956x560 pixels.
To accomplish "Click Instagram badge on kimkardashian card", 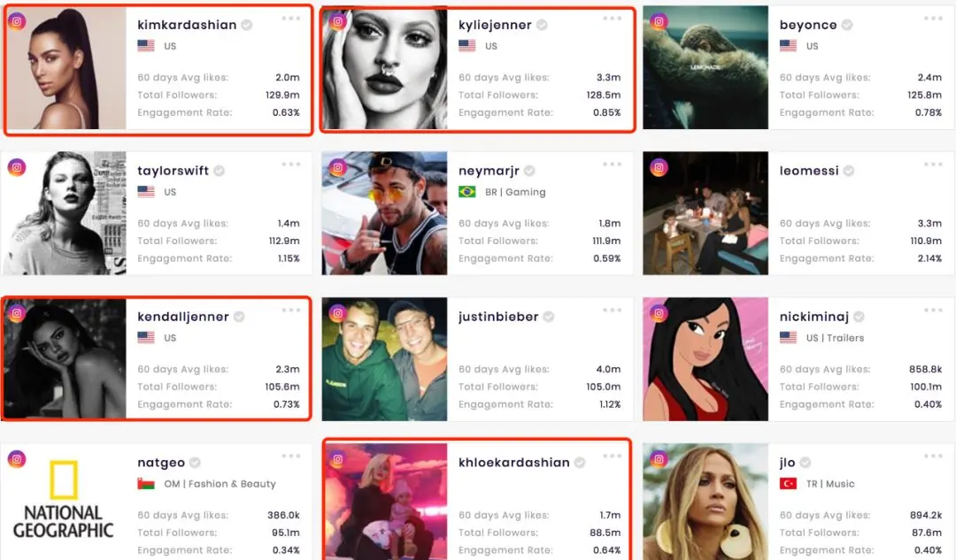I will tap(17, 22).
